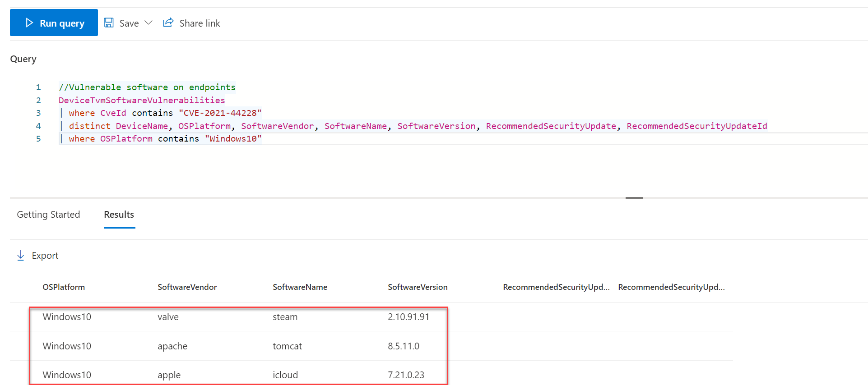868x385 pixels.
Task: Sort by the OSPlatform column header
Action: (64, 287)
